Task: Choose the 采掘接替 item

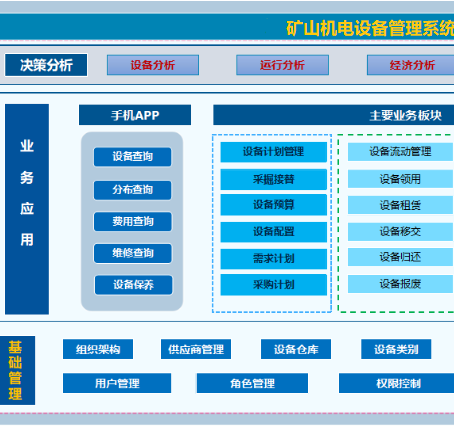Action: click(x=274, y=180)
